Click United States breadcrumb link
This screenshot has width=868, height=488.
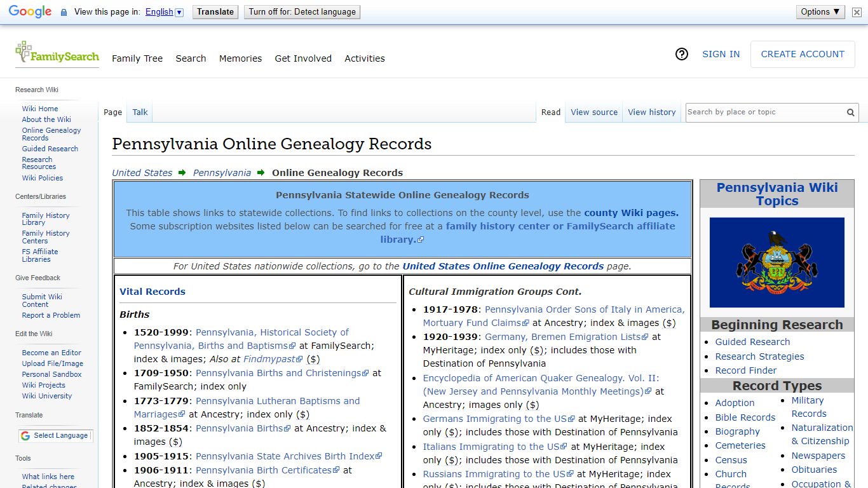click(x=142, y=173)
